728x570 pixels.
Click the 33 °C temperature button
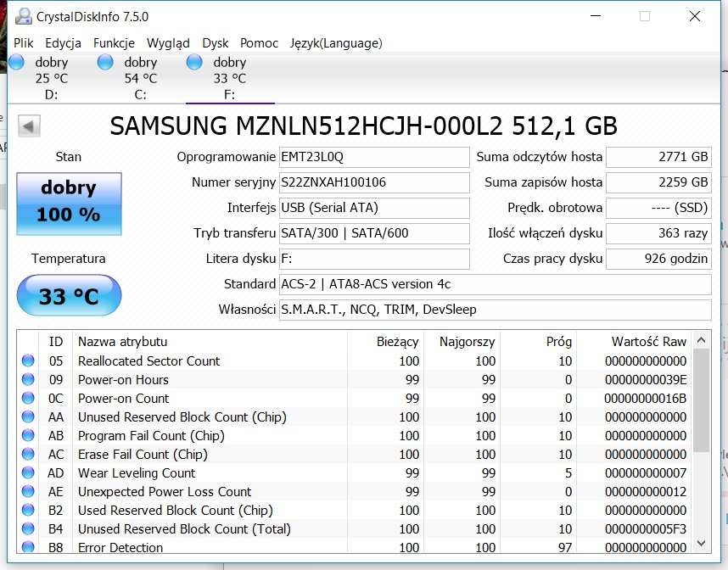[70, 296]
